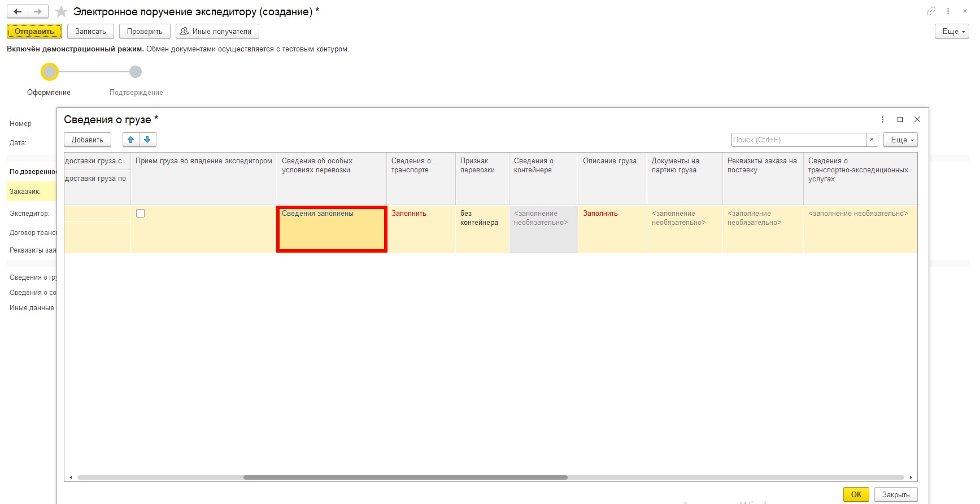Viewport: 980px width, 504px height.
Task: Click the Реквизиты заказа на поставку cell
Action: (x=763, y=229)
